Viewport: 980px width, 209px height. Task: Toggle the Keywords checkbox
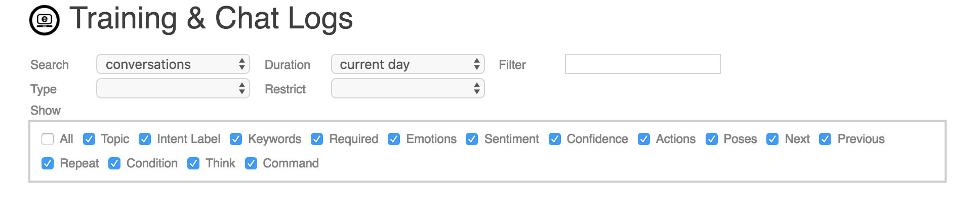pyautogui.click(x=236, y=139)
